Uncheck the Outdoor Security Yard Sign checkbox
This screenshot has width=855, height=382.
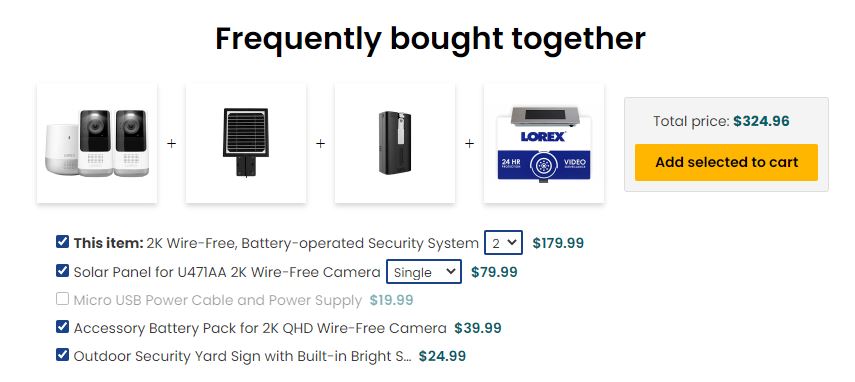pyautogui.click(x=62, y=355)
